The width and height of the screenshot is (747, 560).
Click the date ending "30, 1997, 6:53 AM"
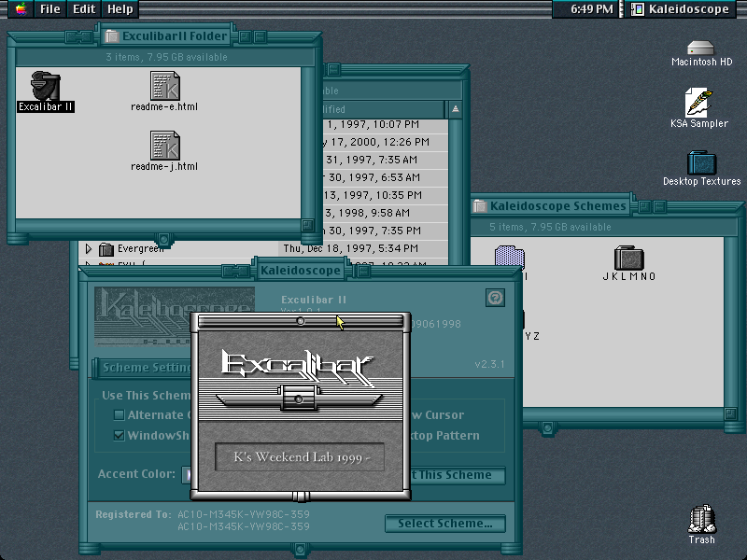(373, 177)
